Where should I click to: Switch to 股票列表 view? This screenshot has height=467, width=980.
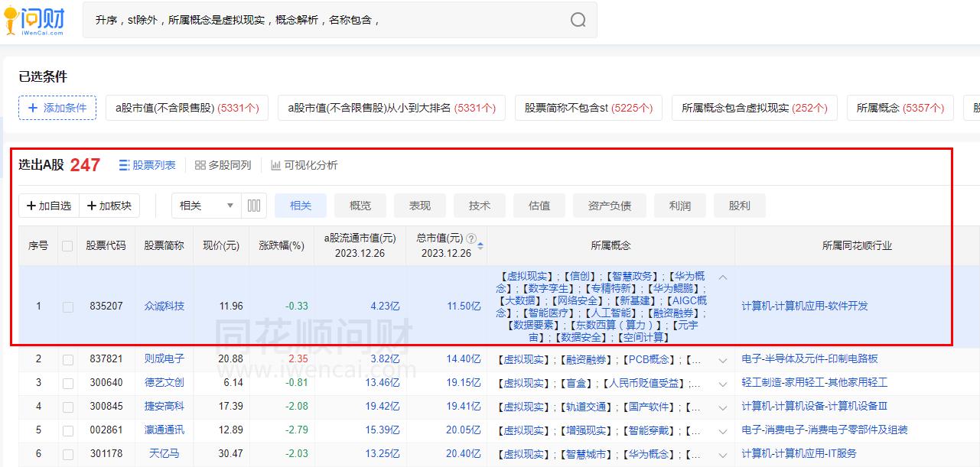(x=147, y=165)
